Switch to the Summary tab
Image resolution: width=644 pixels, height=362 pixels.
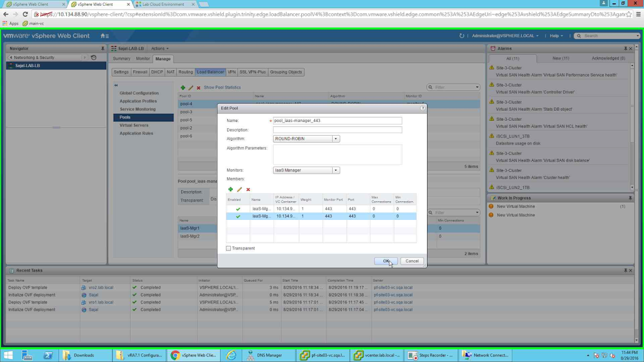pyautogui.click(x=121, y=58)
